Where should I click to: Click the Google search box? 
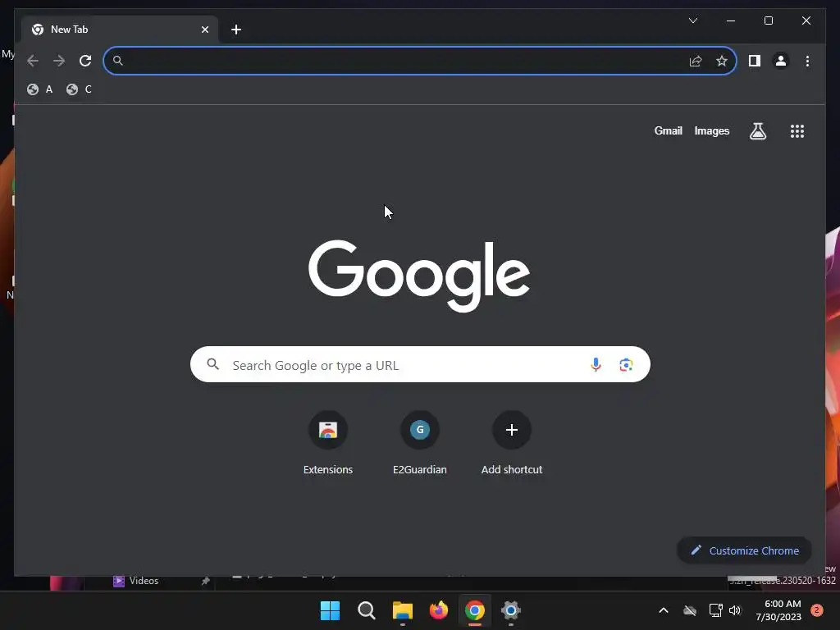click(420, 365)
